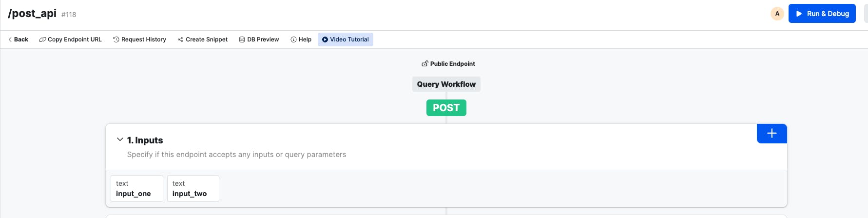Click the Public Endpoint lock label
Screen dimensions: 868x218
(x=448, y=64)
